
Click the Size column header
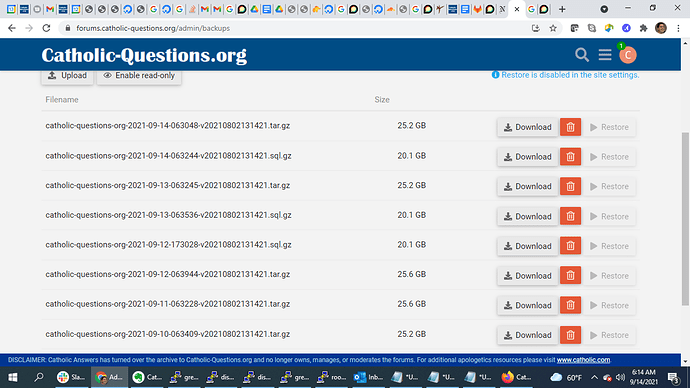(382, 100)
